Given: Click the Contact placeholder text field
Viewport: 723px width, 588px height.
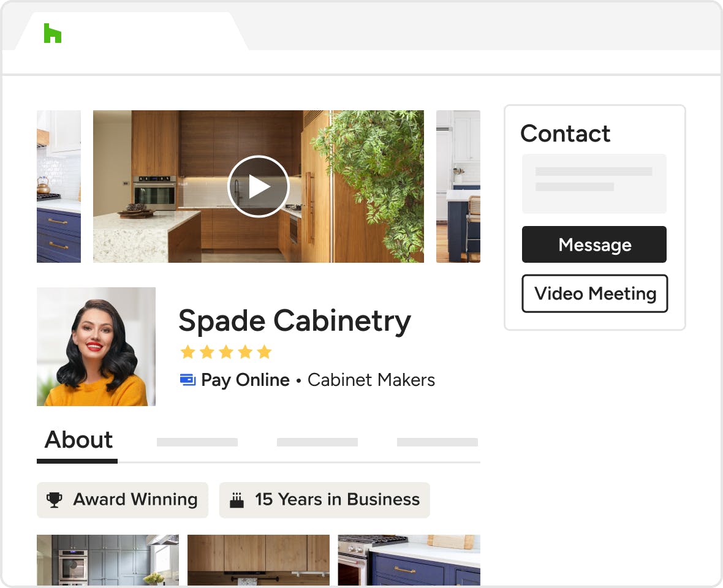Looking at the screenshot, I should coord(594,183).
